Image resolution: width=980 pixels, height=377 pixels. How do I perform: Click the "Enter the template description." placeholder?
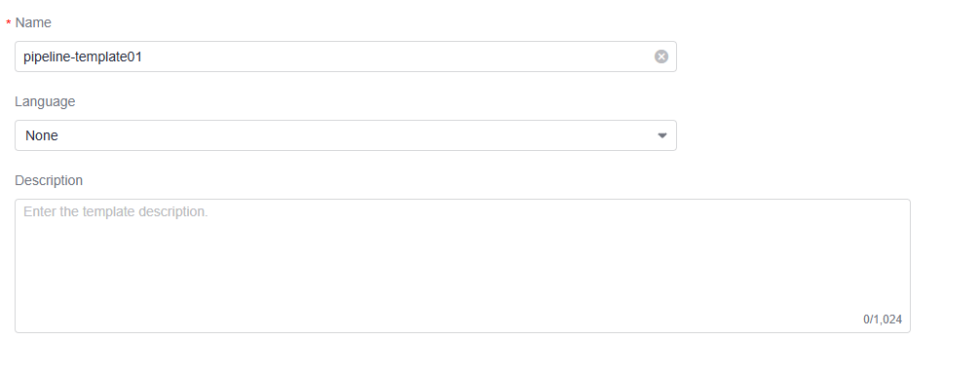click(x=116, y=212)
